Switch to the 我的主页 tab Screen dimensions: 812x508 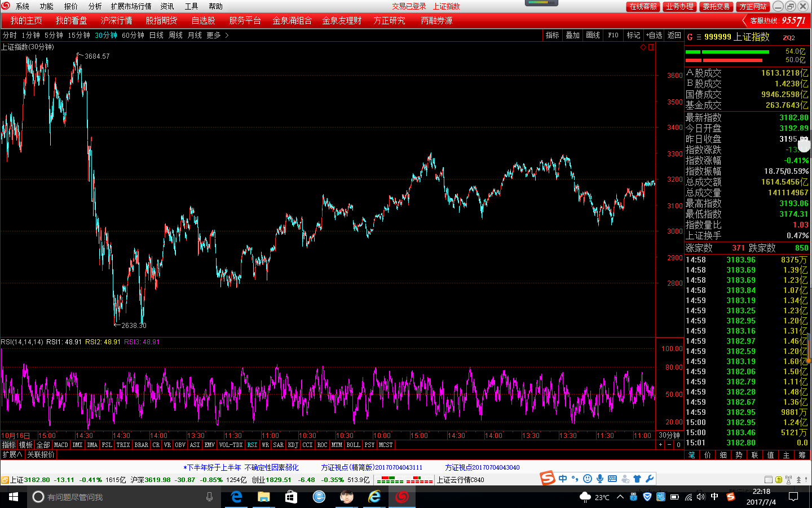pos(26,20)
